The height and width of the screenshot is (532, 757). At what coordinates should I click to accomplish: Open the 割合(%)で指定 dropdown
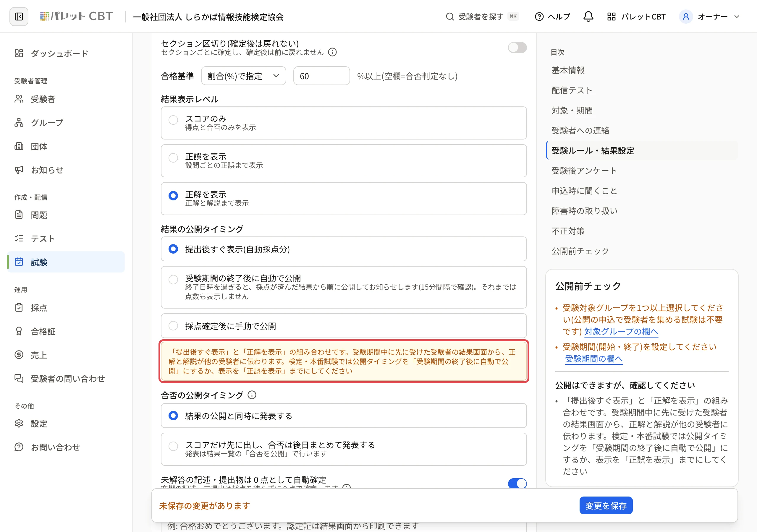(243, 76)
